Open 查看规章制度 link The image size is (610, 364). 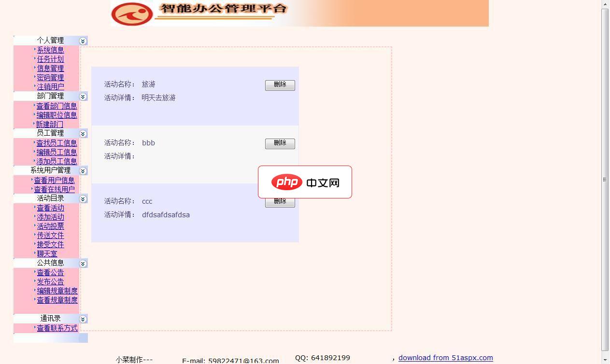57,300
